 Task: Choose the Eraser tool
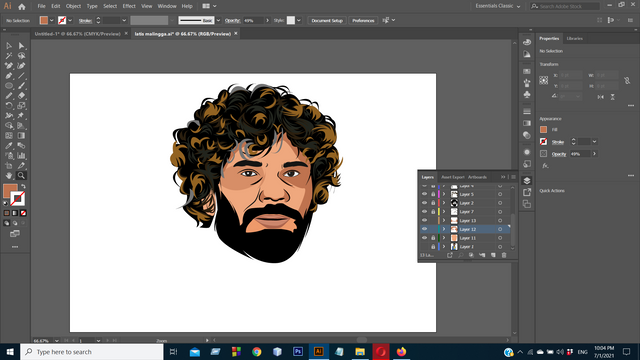(x=21, y=96)
